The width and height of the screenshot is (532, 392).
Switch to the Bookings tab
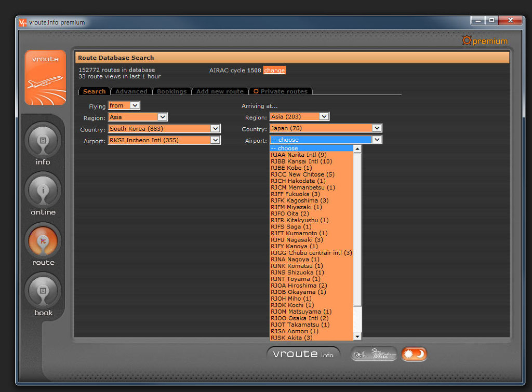(x=171, y=91)
